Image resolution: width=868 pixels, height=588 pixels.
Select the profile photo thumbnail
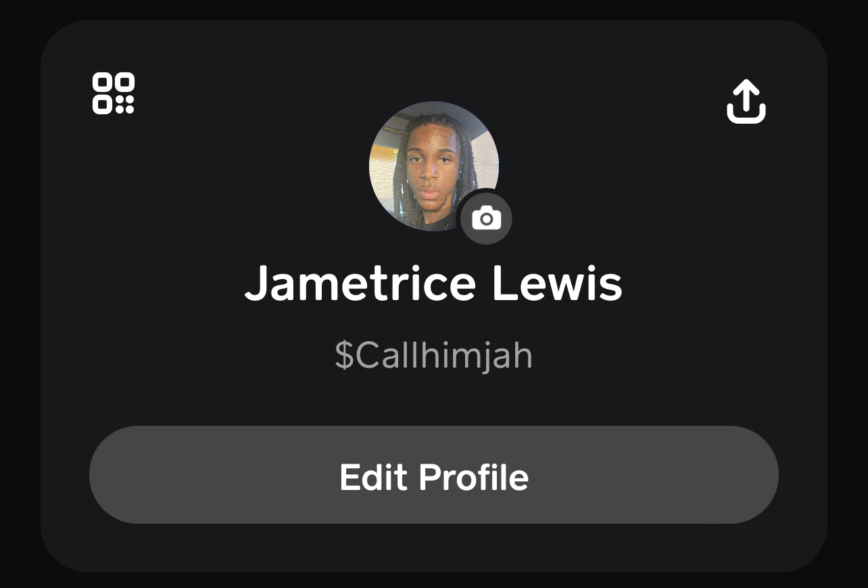point(433,166)
